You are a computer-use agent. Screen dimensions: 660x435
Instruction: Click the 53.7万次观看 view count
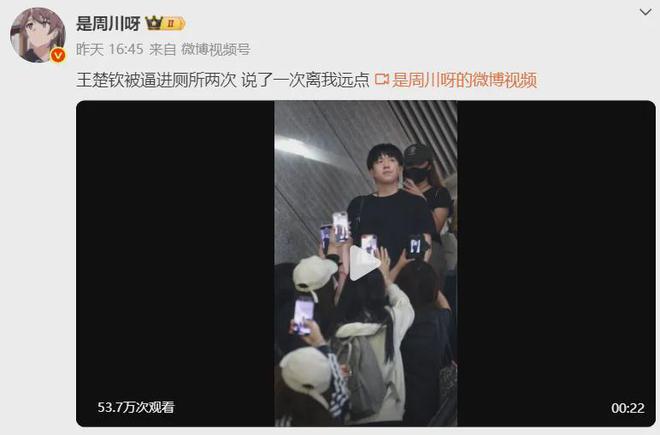136,407
